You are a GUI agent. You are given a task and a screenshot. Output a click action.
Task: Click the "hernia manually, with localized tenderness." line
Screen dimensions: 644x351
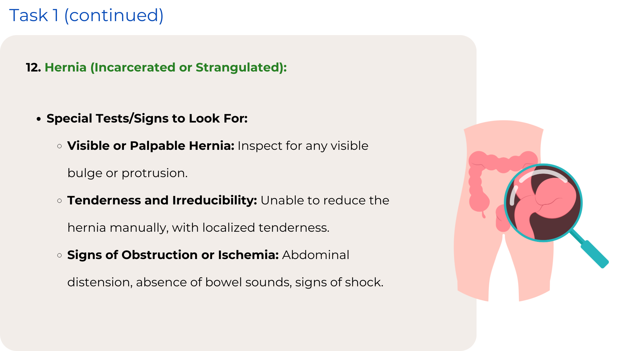[198, 227]
